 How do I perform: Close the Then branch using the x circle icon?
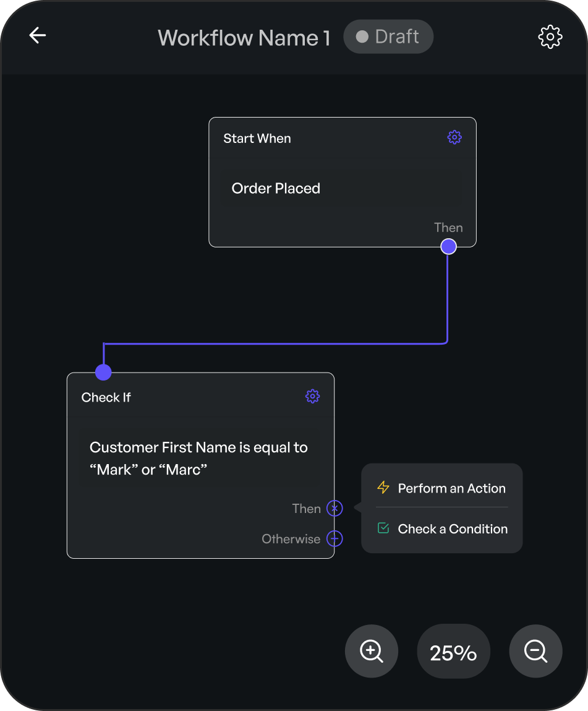pyautogui.click(x=334, y=508)
